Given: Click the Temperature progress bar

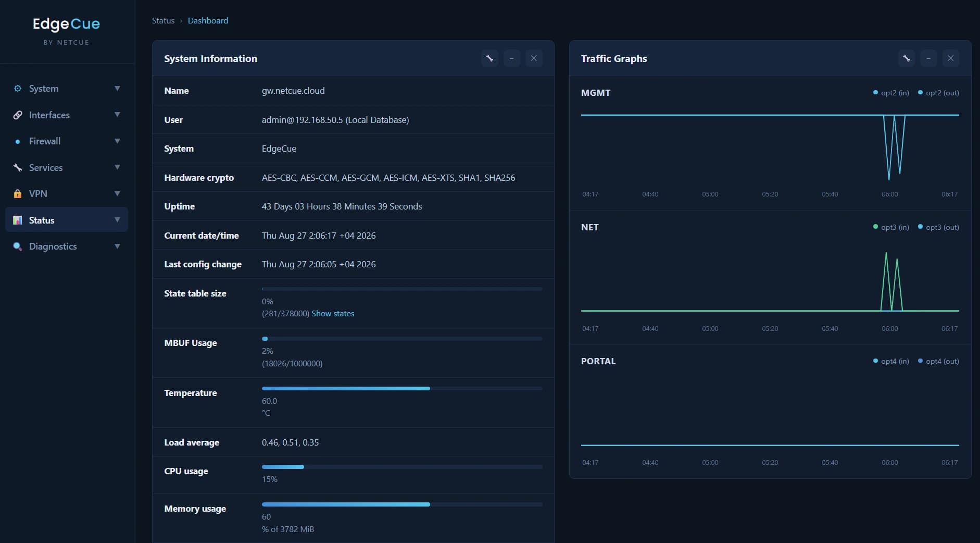Looking at the screenshot, I should [x=402, y=389].
